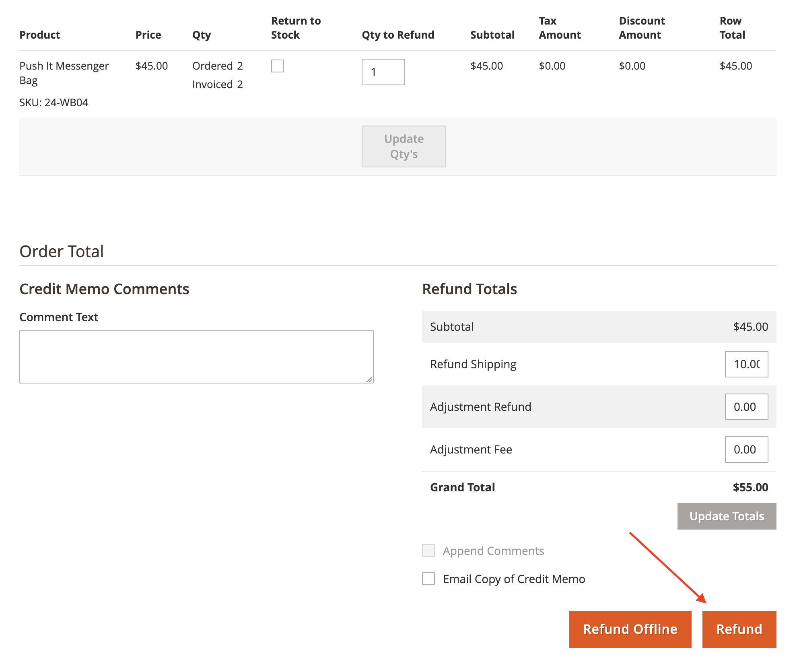This screenshot has width=799, height=672.
Task: Check the Return to Stock checkbox
Action: (x=277, y=66)
